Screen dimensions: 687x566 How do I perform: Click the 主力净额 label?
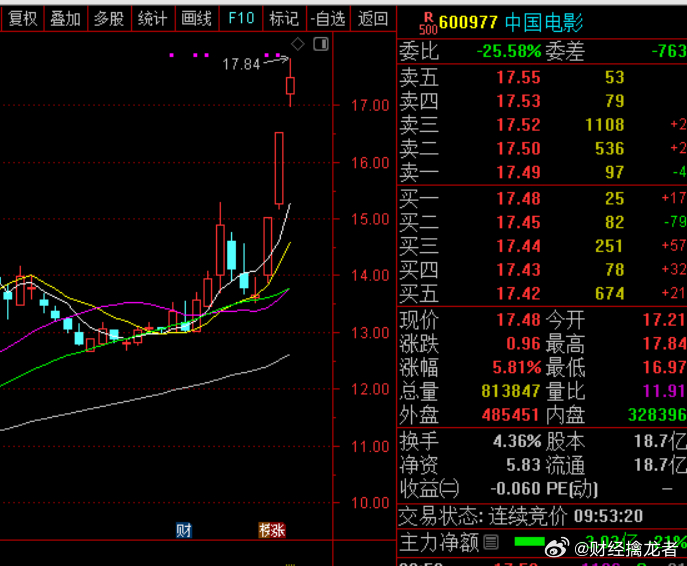coord(439,543)
